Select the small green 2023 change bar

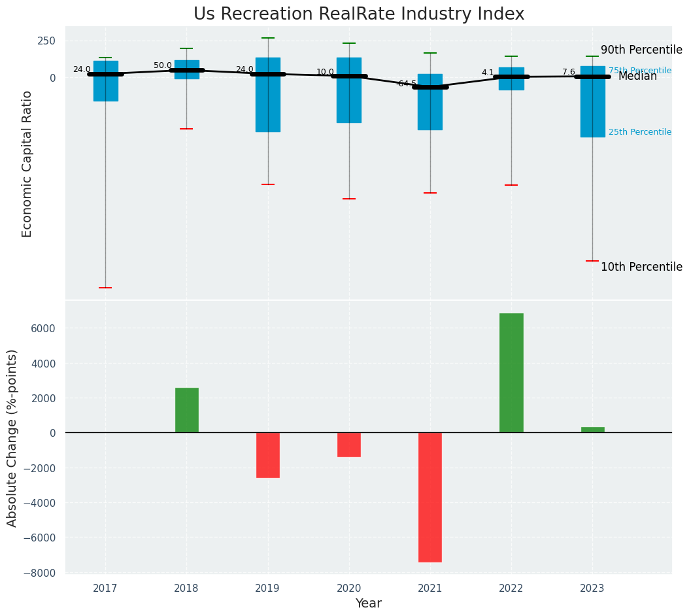[x=592, y=430]
